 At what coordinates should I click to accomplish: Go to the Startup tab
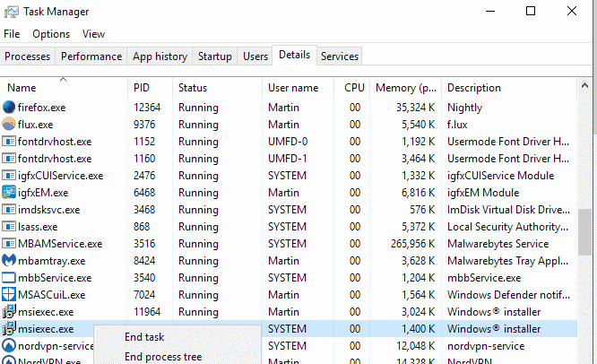pos(215,56)
